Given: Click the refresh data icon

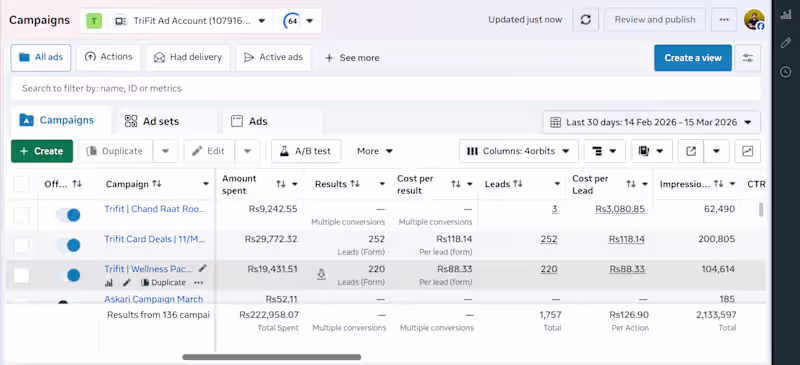Looking at the screenshot, I should [x=586, y=20].
